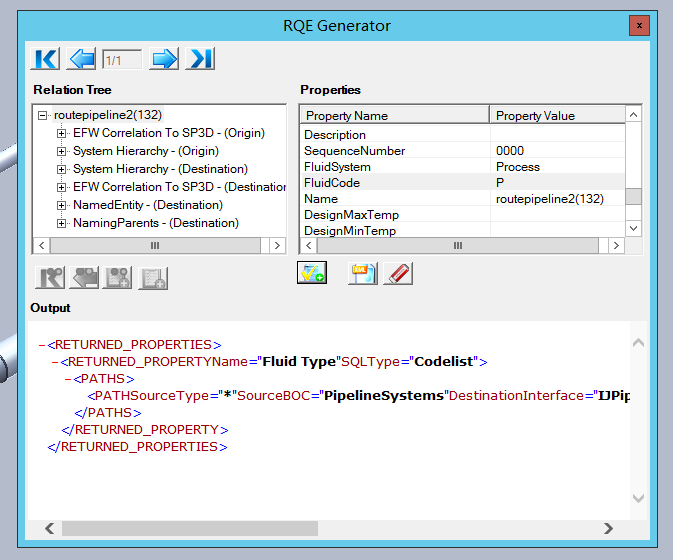673x560 pixels.
Task: Click the save XML output icon
Action: [363, 273]
